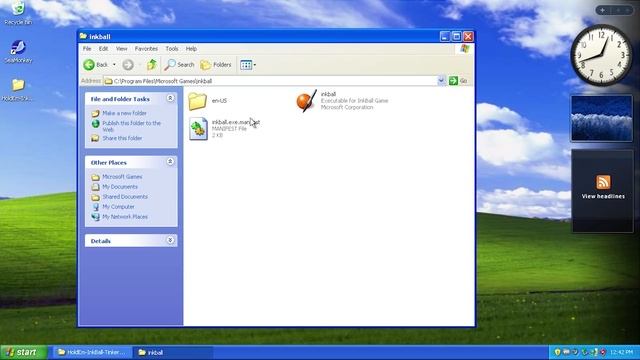Open the Tools menu
Screen dimensions: 640x360
[x=172, y=49]
